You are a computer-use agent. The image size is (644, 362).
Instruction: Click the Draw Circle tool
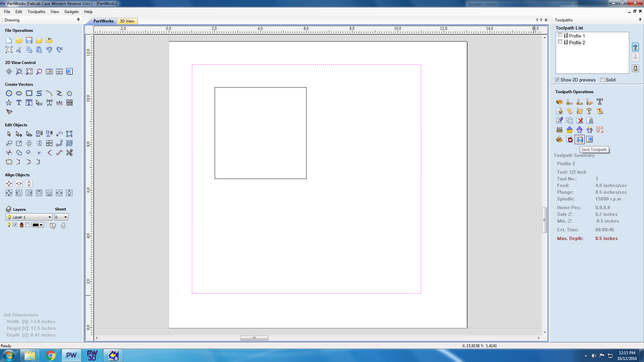(x=9, y=94)
